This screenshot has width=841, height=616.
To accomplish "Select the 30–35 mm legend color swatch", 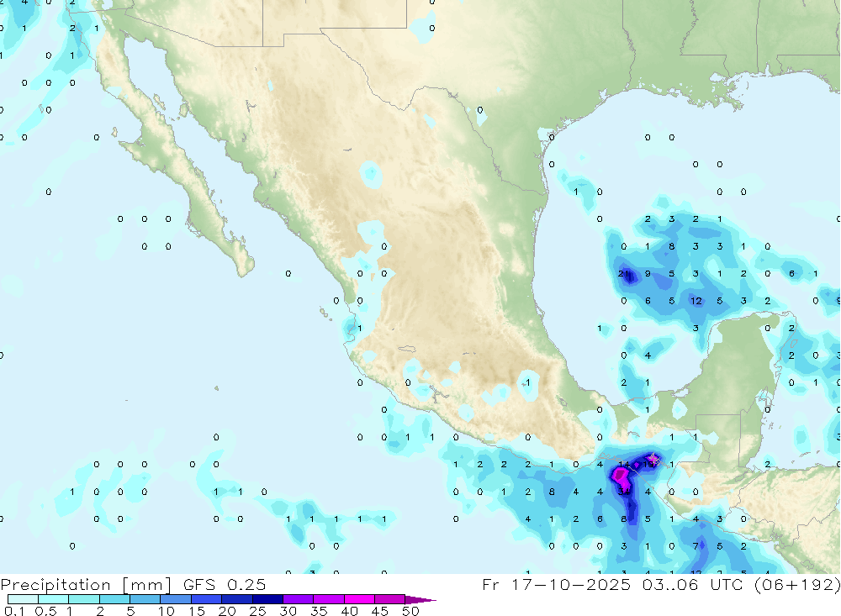I will 299,599.
